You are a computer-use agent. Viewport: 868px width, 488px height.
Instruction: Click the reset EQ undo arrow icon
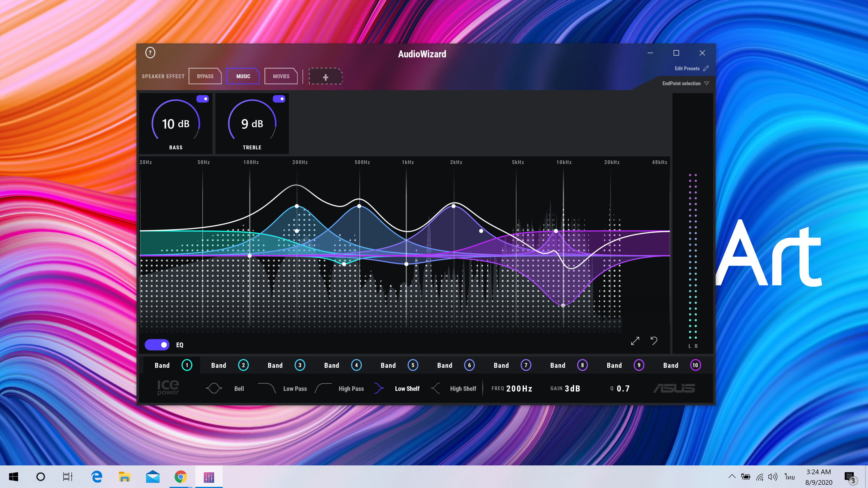click(x=654, y=341)
